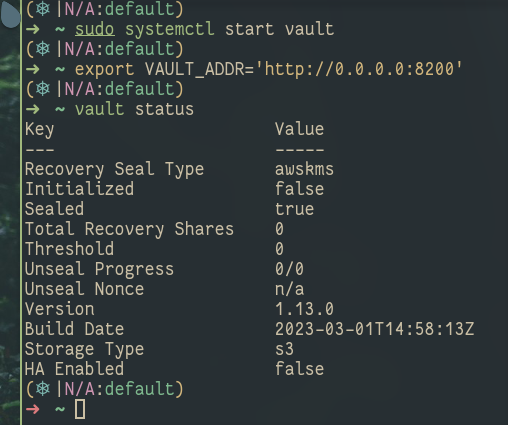Click the green arrow before 'vault status'
This screenshot has height=425, width=508.
33,109
